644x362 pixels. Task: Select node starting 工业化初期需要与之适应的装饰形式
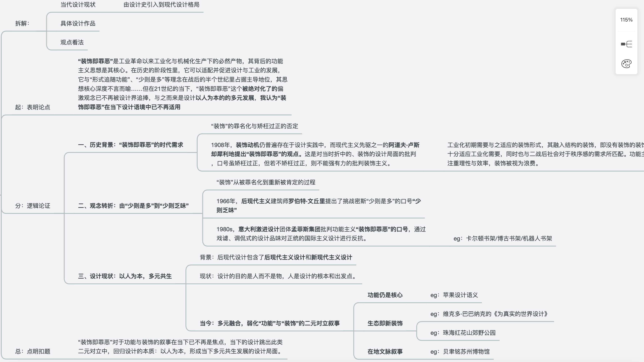546,154
